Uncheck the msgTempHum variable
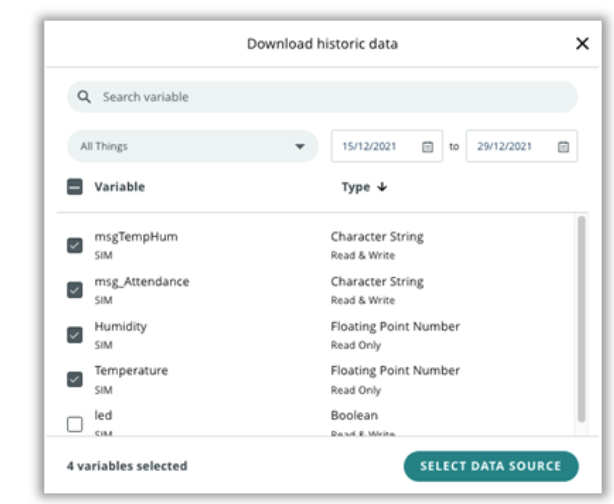Screen dimensions: 614x504 (75, 245)
